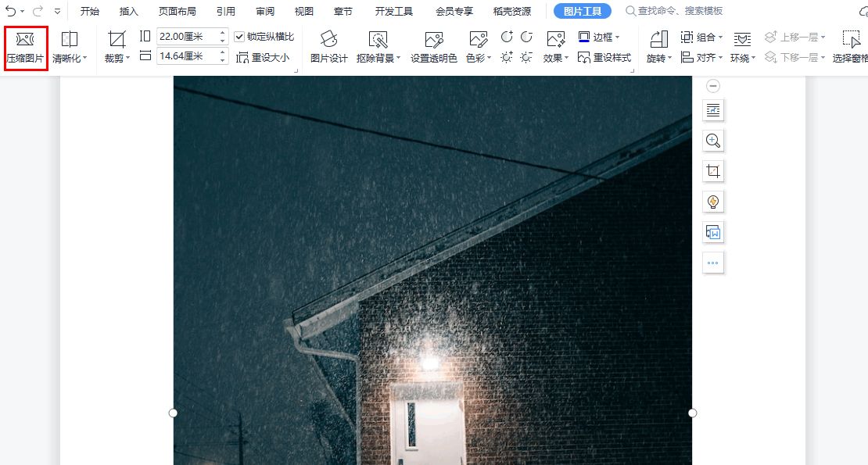Open 选择窗格

[851, 47]
